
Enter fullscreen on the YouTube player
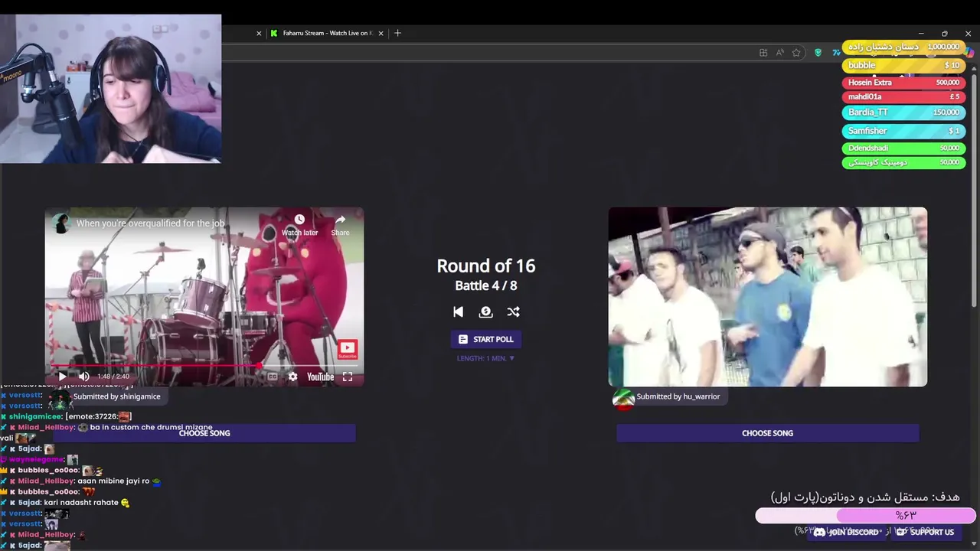348,377
